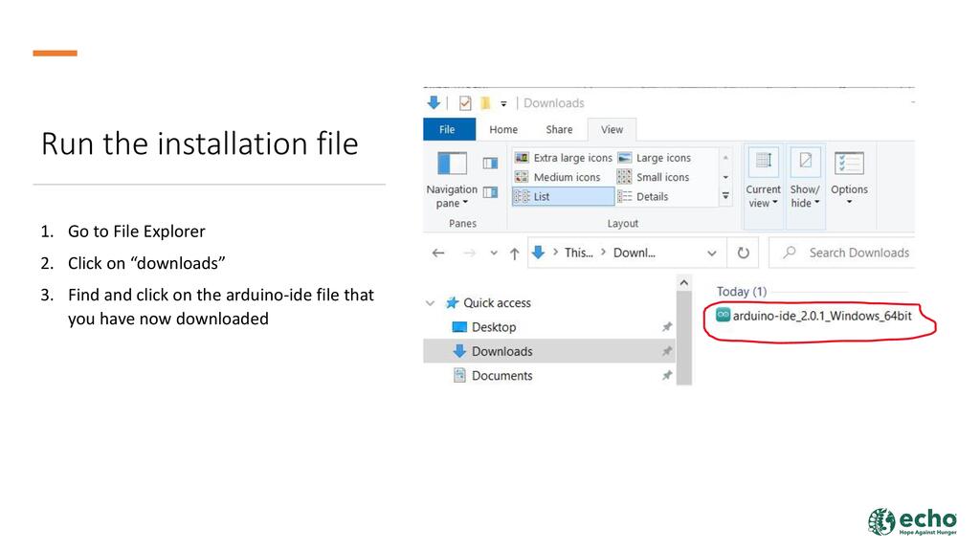
Task: Open folder Options button
Action: click(849, 175)
